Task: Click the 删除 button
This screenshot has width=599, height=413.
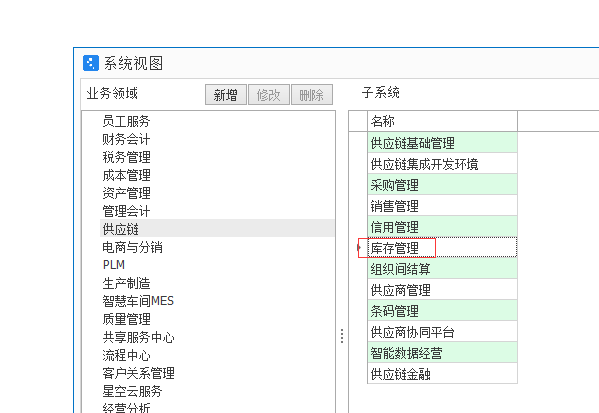Action: point(312,95)
